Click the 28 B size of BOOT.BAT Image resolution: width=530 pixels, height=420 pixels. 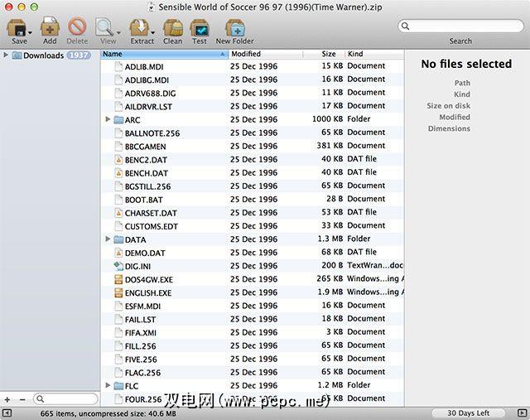coord(335,199)
